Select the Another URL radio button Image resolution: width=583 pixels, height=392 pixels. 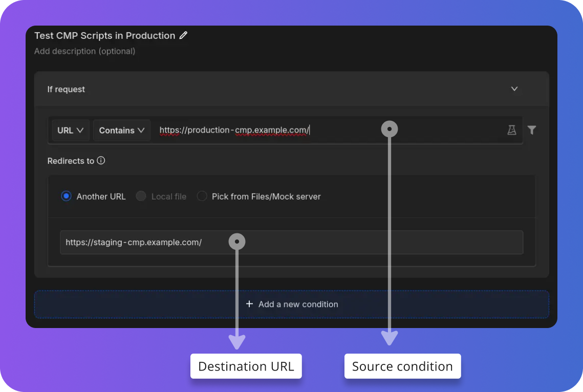tap(66, 196)
